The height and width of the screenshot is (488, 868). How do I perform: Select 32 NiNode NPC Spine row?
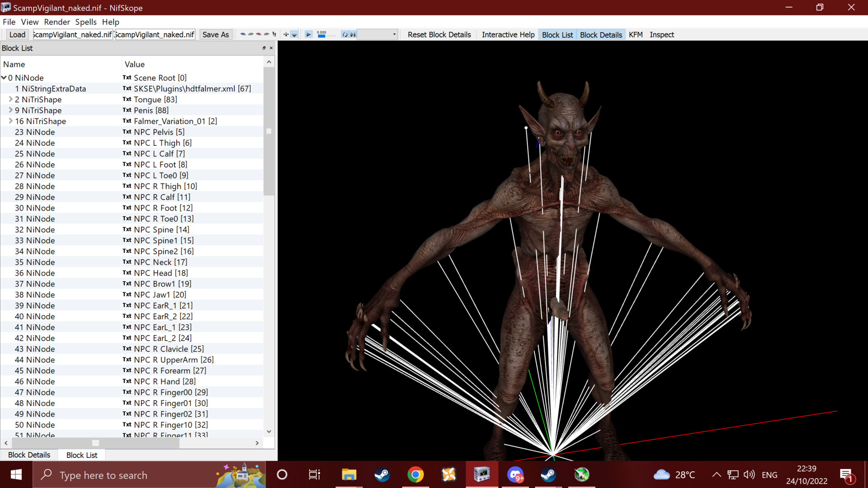(x=132, y=230)
